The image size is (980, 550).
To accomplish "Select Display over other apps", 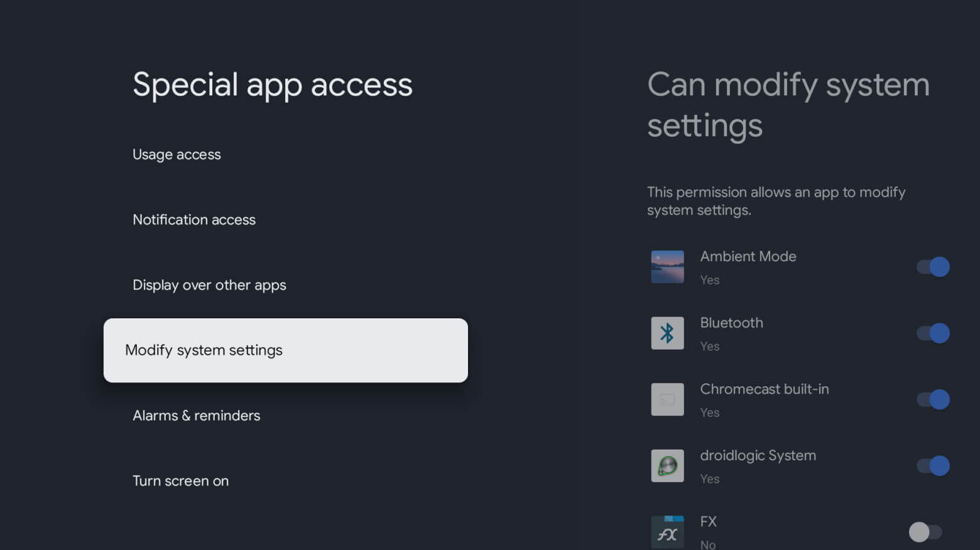I will click(209, 285).
